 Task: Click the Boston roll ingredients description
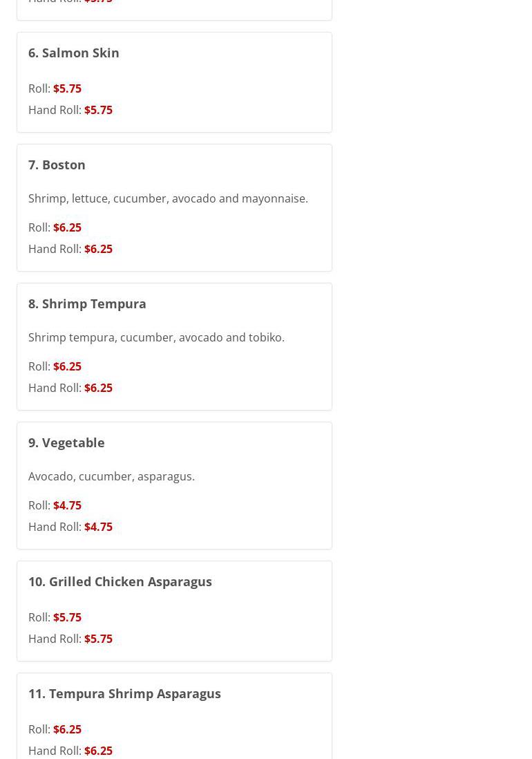coord(168,198)
